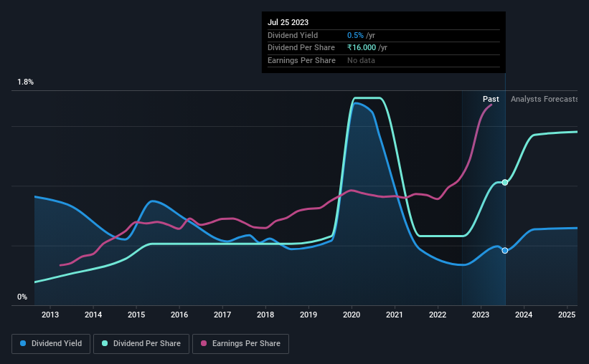Click the 2018 x-axis label
Screen dimensions: 589x364
[265, 315]
